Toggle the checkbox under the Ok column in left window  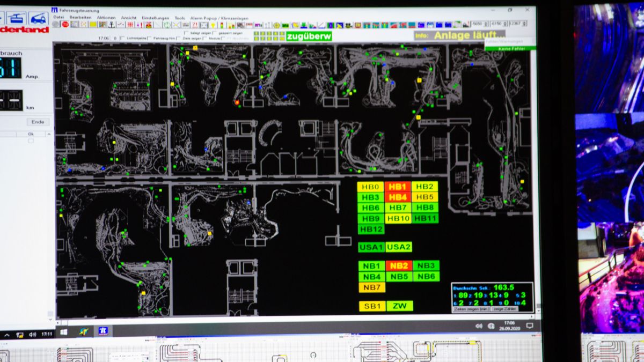pyautogui.click(x=31, y=141)
